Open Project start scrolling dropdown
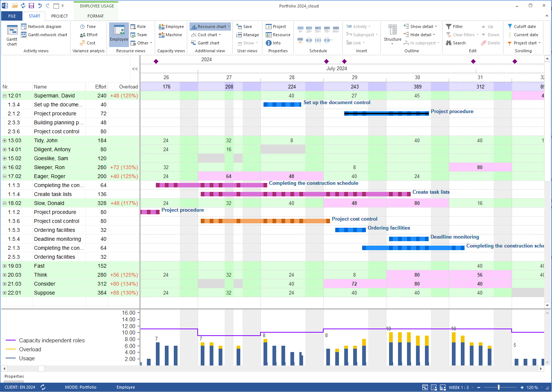Screen dimensions: 552x392 [524, 43]
